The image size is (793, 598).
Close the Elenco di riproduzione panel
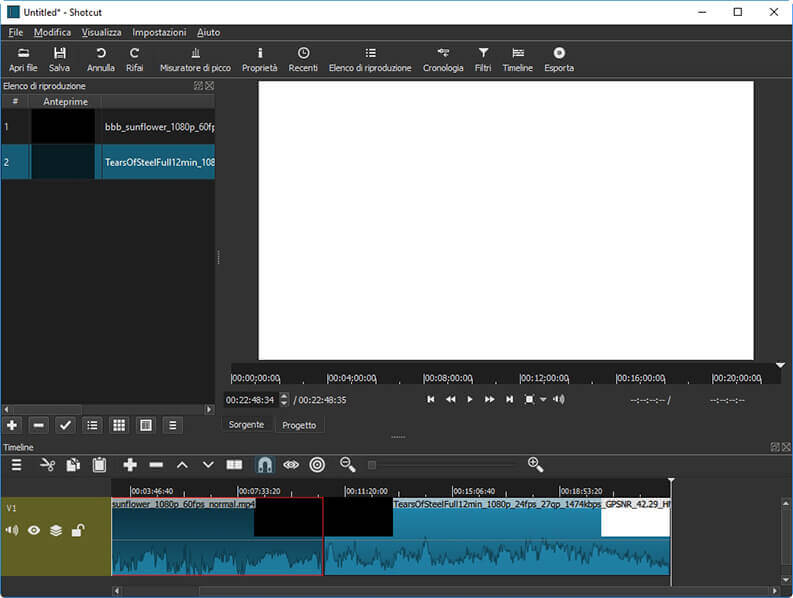209,86
